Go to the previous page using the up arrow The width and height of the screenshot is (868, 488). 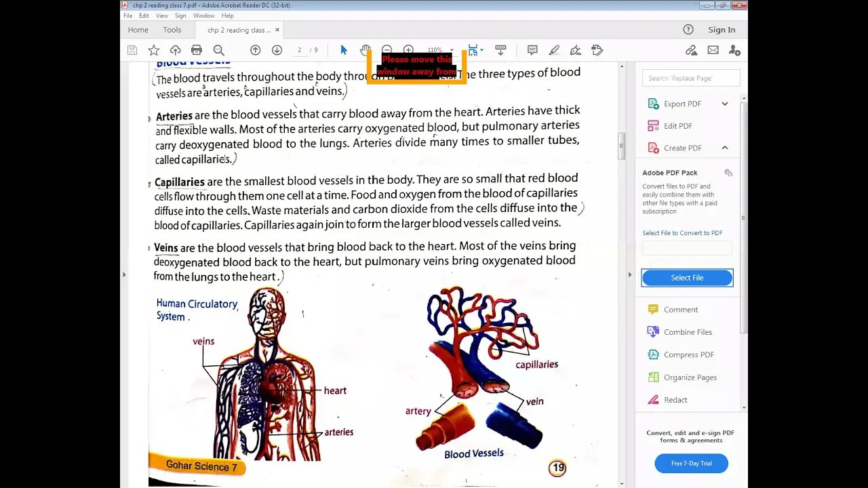pos(255,50)
